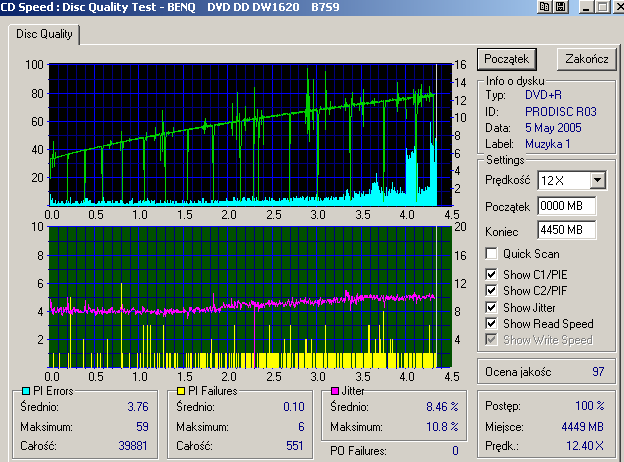
Task: Click the disc ID PRODISC R03
Action: 561,111
